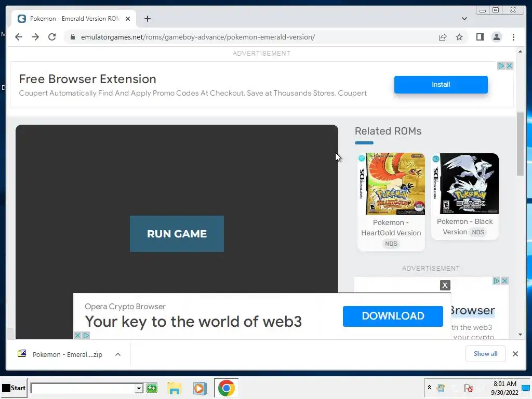The height and width of the screenshot is (399, 532).
Task: Open AdChoices info on top banner
Action: (x=501, y=66)
